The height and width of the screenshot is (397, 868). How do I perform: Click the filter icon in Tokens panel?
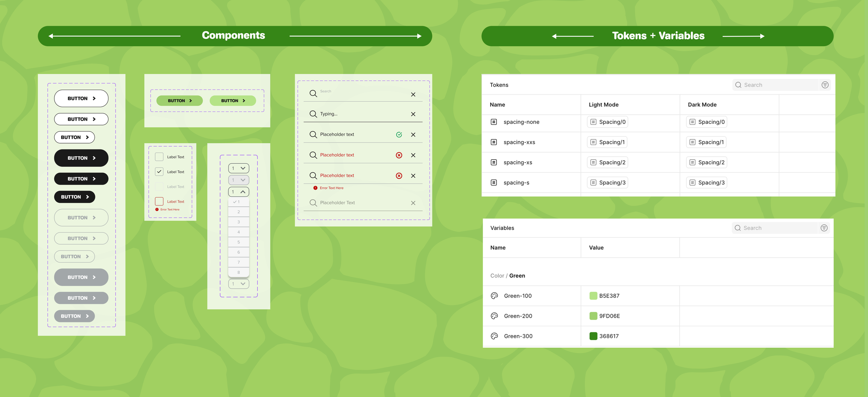click(825, 85)
